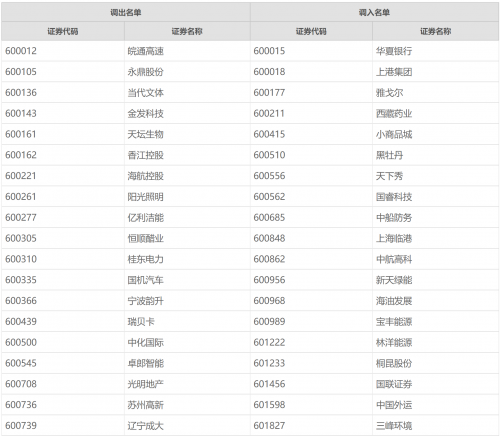Click the 华夏银行 cell
The height and width of the screenshot is (436, 500).
click(394, 51)
